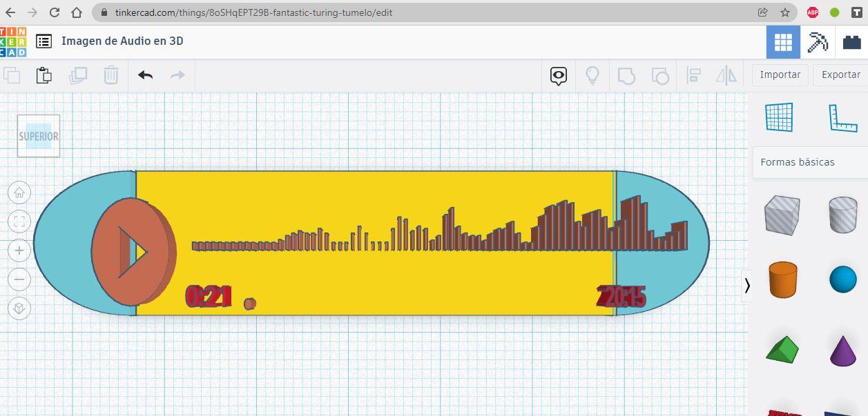
Task: Toggle orthographic perspective cube icon
Action: (x=19, y=308)
